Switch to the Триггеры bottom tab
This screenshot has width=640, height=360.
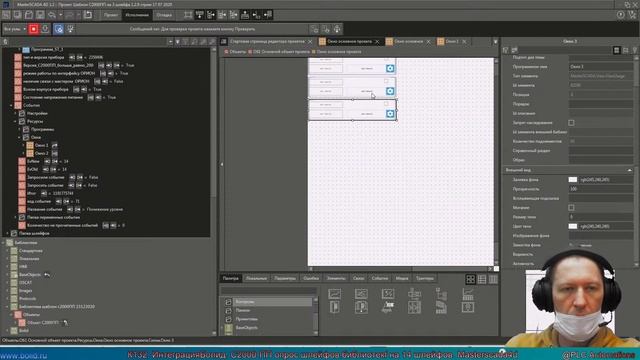click(424, 278)
